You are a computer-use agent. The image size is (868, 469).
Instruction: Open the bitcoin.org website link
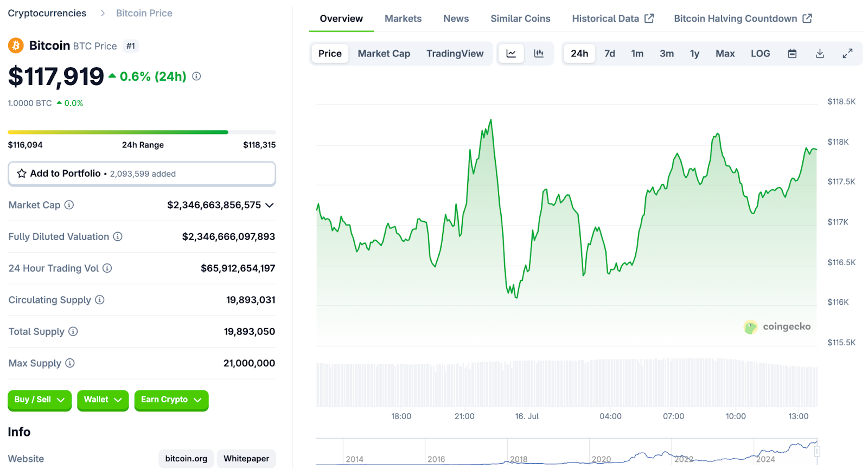tap(186, 459)
